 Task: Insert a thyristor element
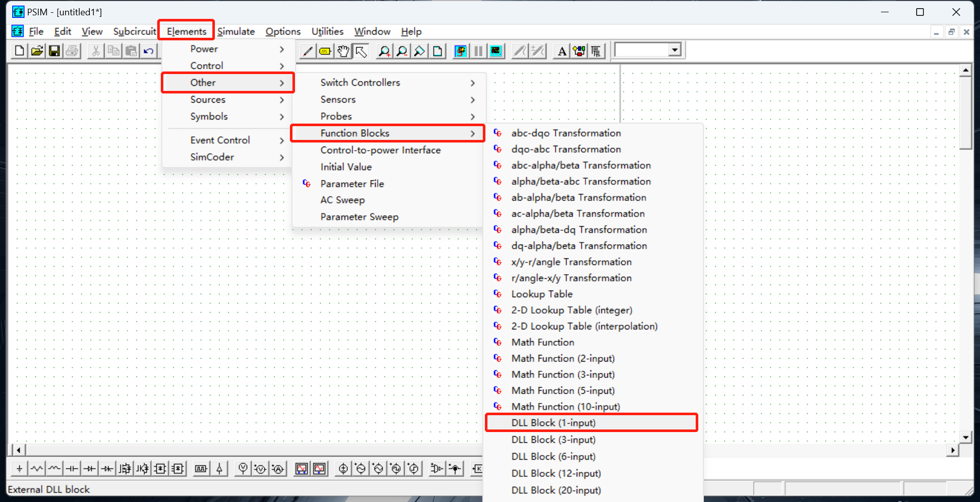(x=107, y=468)
